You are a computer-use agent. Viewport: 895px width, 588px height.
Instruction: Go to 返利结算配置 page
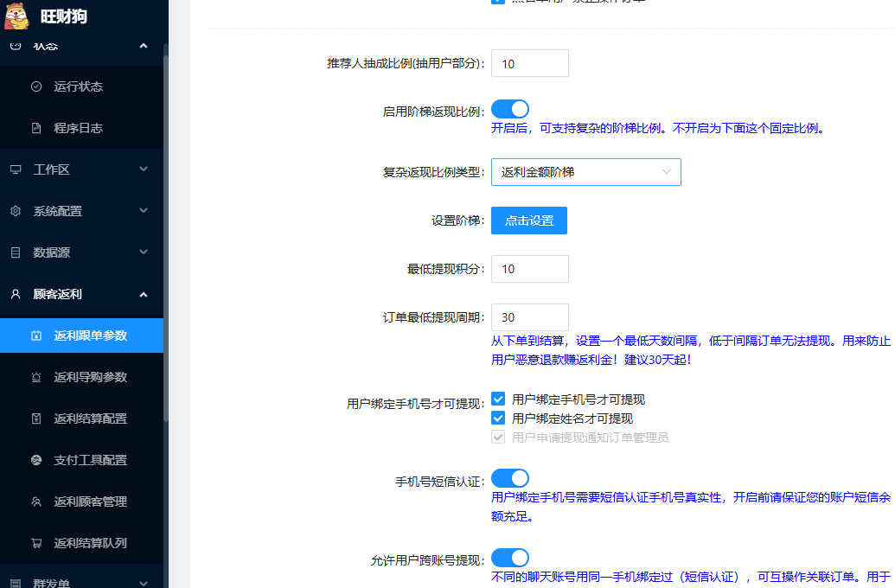tap(90, 419)
